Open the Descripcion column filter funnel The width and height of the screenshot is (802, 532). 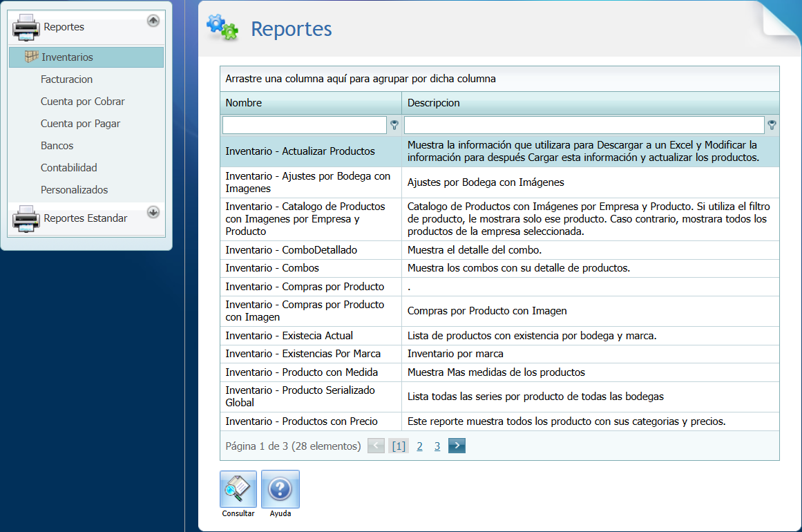(x=772, y=125)
